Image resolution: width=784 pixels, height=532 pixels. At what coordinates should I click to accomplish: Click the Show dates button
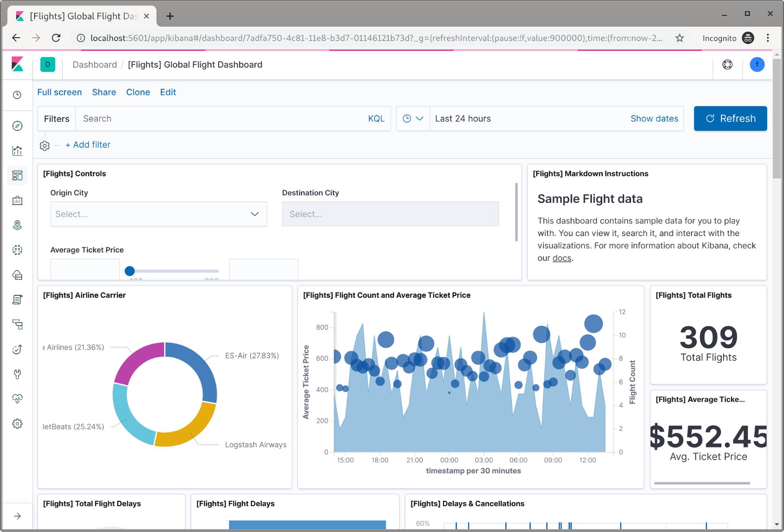point(653,118)
